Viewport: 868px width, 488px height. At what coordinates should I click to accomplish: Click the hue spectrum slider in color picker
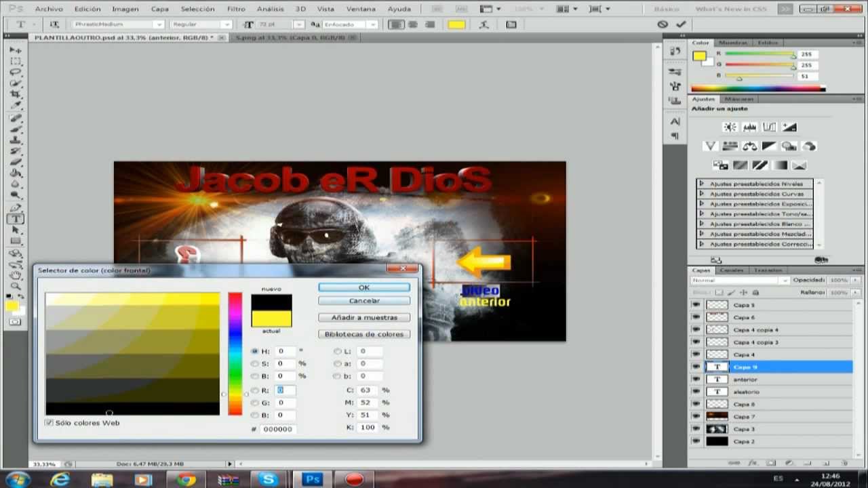[235, 353]
